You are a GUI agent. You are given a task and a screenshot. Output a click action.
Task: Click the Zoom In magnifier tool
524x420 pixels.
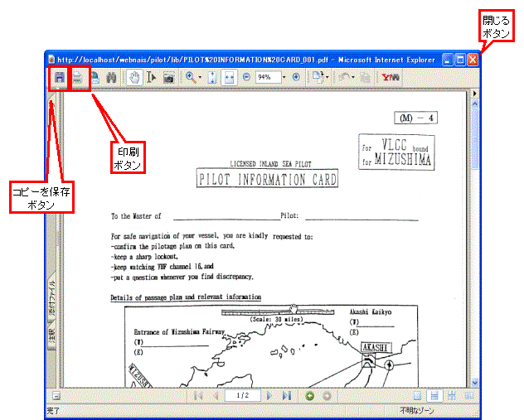(191, 77)
